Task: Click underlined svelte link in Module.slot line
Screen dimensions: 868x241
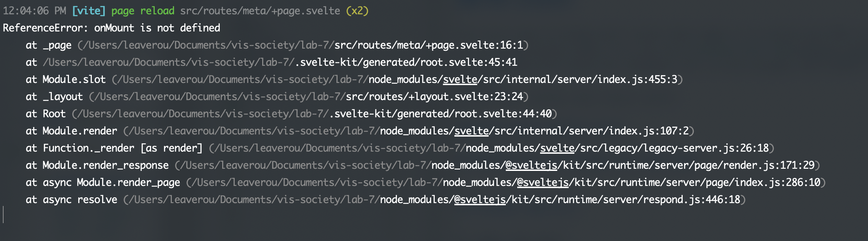Action: [x=460, y=80]
